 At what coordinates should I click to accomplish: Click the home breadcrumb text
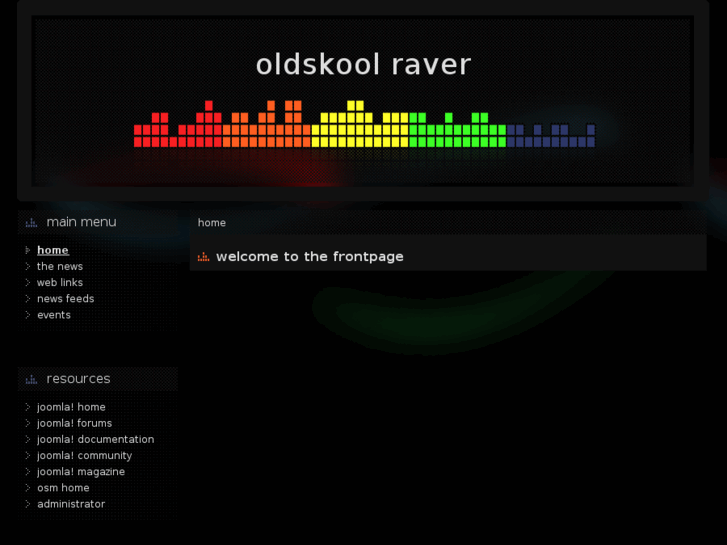pos(212,223)
